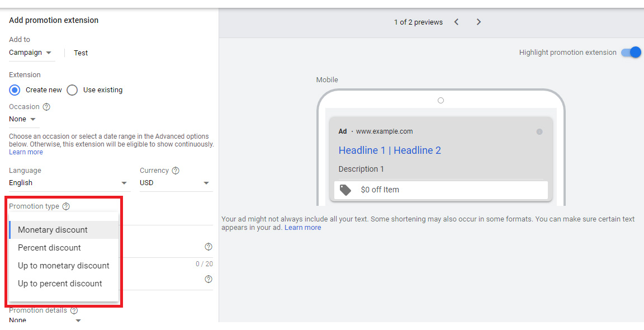The height and width of the screenshot is (330, 644).
Task: Show the previous ad preview
Action: point(456,22)
